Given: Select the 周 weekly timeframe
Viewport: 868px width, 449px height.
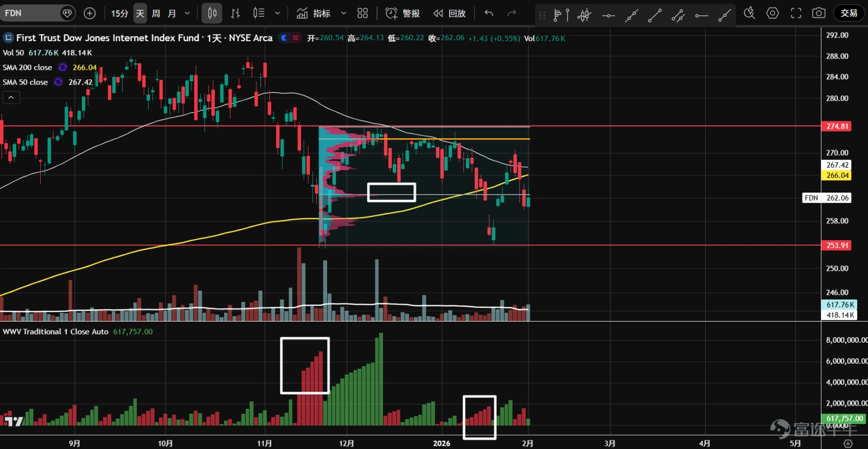Looking at the screenshot, I should click(156, 13).
